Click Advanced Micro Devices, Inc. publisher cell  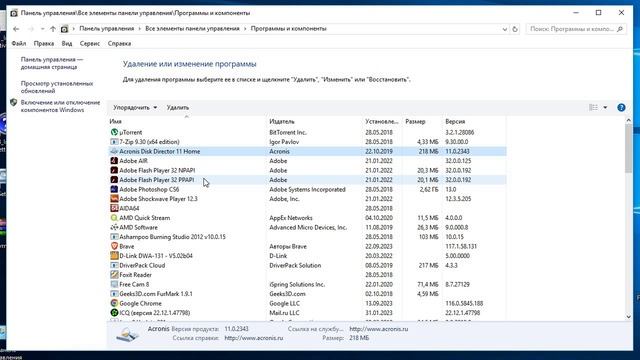[308, 227]
